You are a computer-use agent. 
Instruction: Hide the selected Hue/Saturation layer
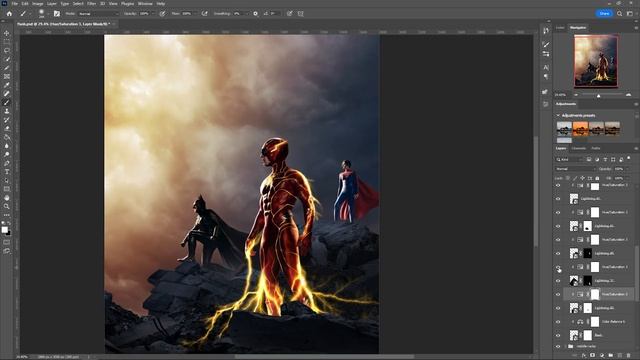point(558,294)
